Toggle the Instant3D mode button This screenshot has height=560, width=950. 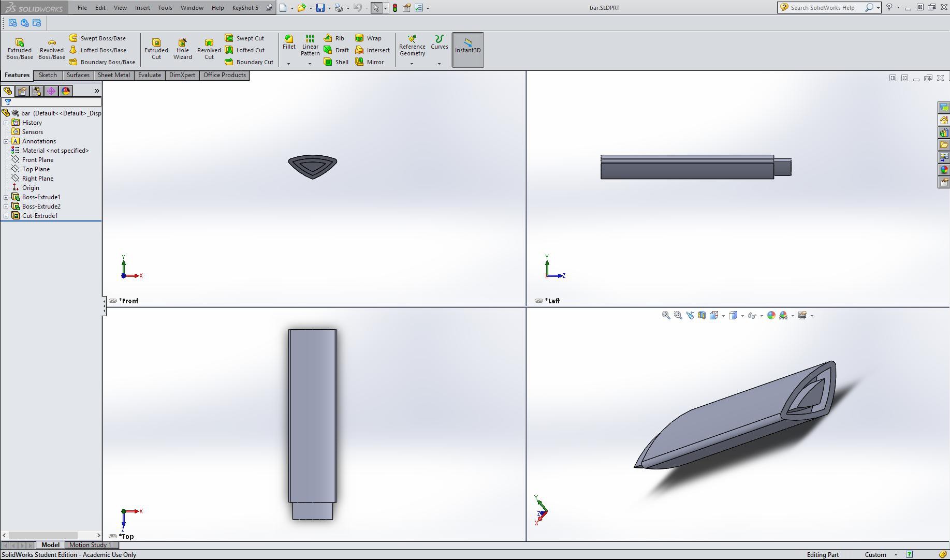pyautogui.click(x=467, y=50)
